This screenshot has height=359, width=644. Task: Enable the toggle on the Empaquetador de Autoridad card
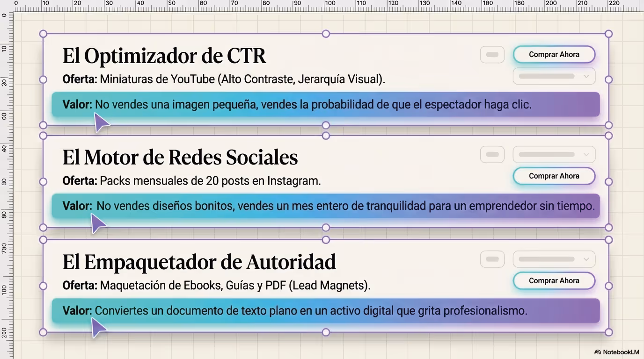click(x=492, y=259)
